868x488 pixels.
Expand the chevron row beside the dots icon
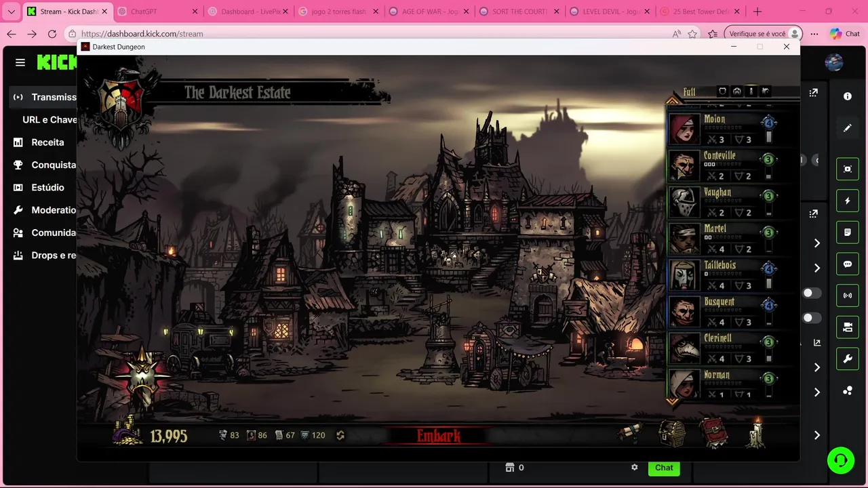click(x=817, y=392)
